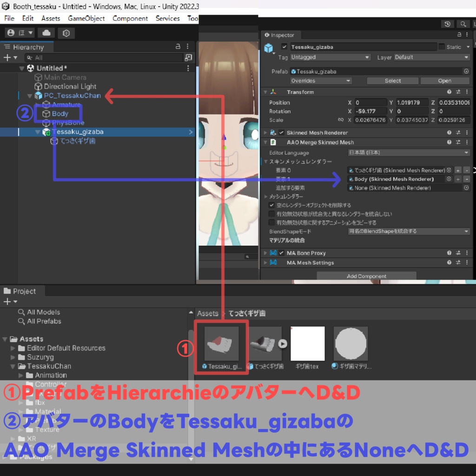The width and height of the screenshot is (476, 476).
Task: Open the Edit menu
Action: pos(27,18)
